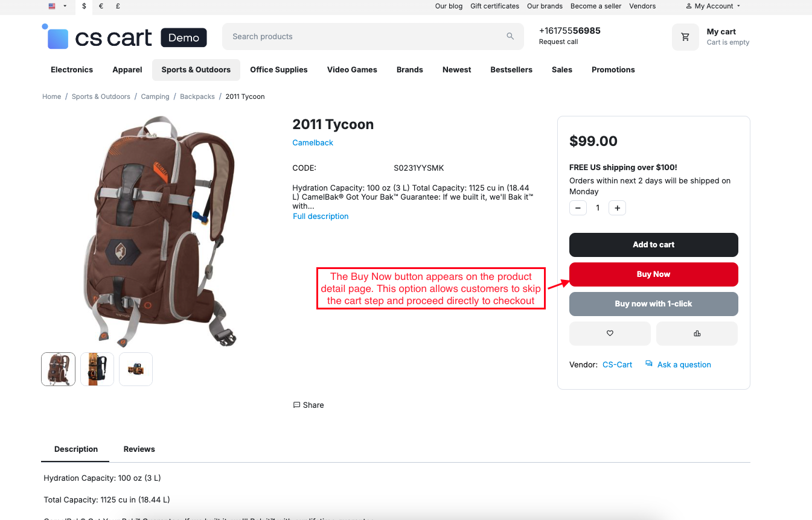Image resolution: width=812 pixels, height=520 pixels.
Task: Open the US flag language dropdown
Action: point(57,6)
